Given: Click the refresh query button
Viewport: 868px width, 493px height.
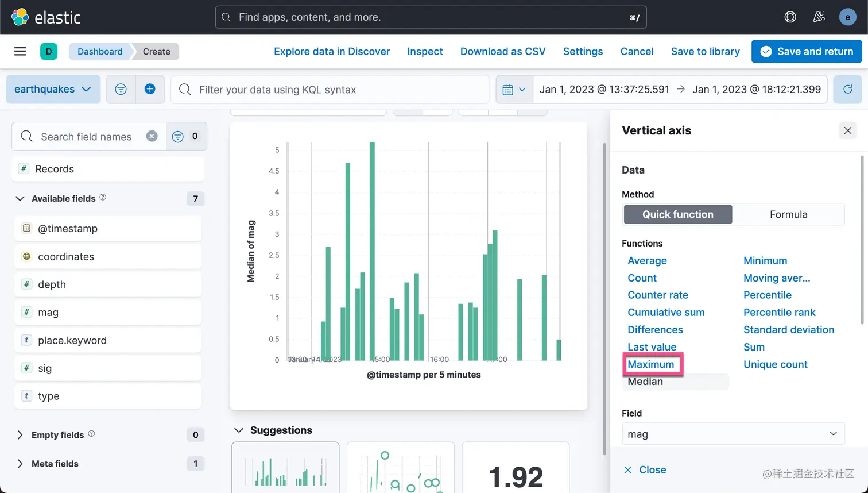Looking at the screenshot, I should (847, 89).
